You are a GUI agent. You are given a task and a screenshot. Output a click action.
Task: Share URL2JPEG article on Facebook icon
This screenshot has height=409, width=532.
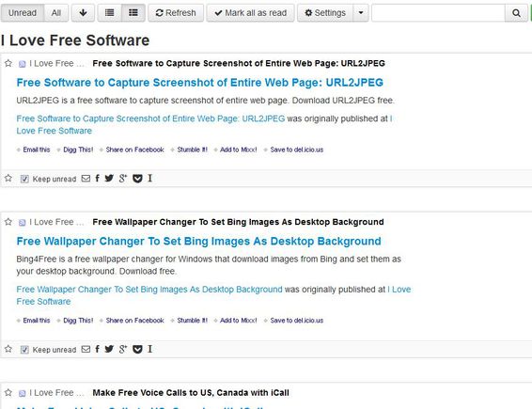pos(98,179)
